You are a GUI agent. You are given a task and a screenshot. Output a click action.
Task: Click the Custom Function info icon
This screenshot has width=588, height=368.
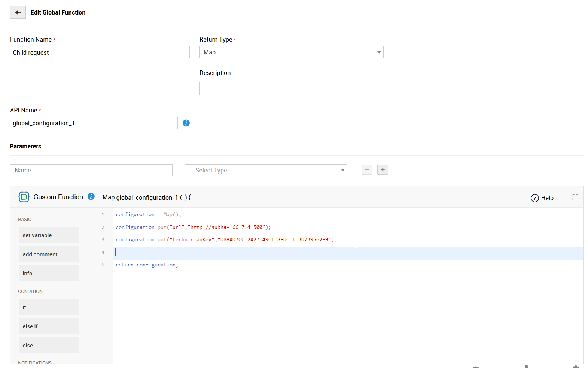tap(91, 197)
